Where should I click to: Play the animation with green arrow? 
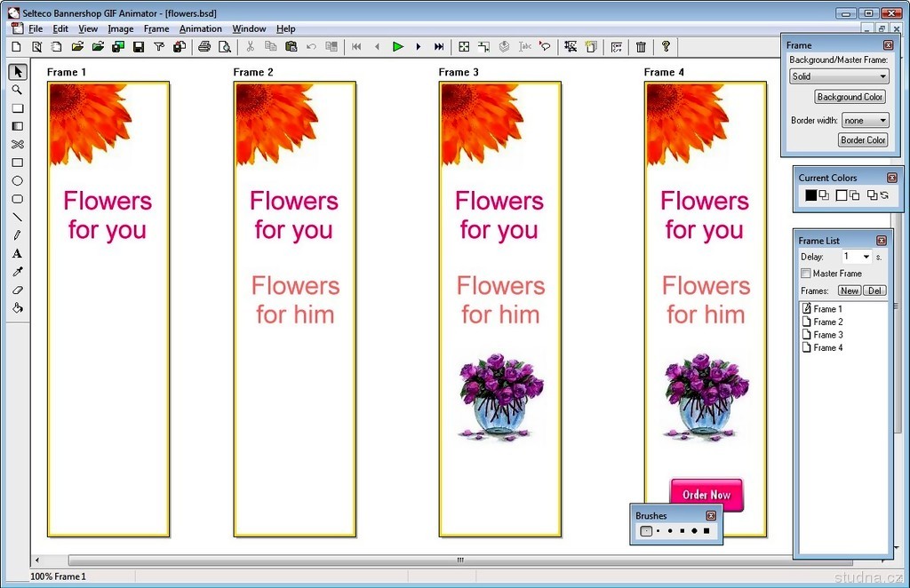point(398,46)
